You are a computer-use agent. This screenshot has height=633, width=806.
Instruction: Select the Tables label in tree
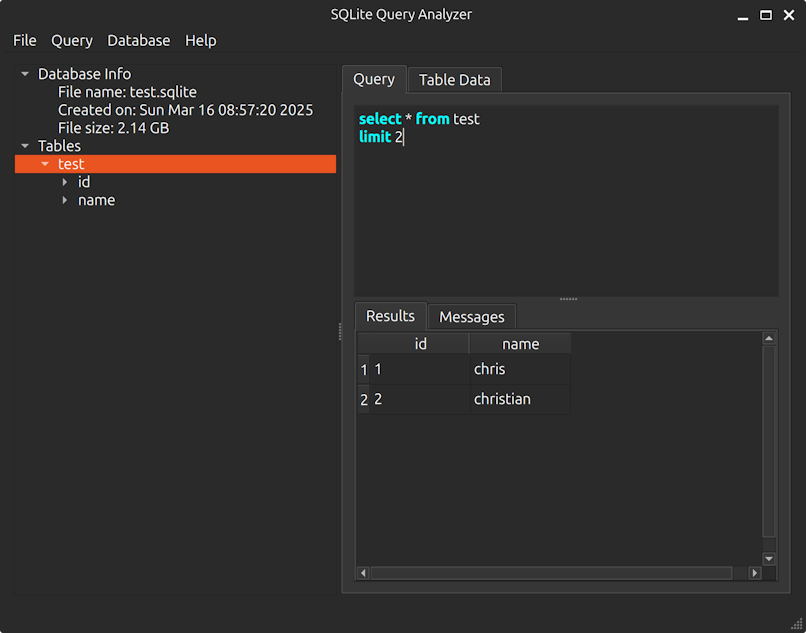pyautogui.click(x=59, y=146)
